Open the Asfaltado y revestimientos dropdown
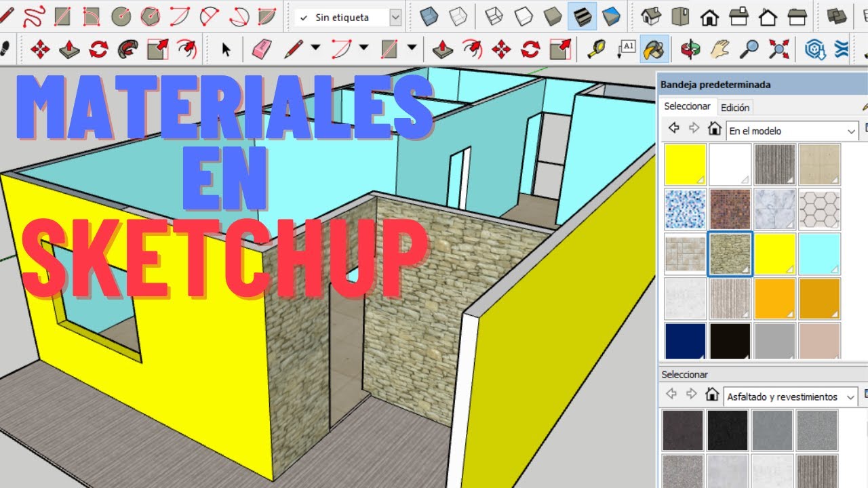 791,396
